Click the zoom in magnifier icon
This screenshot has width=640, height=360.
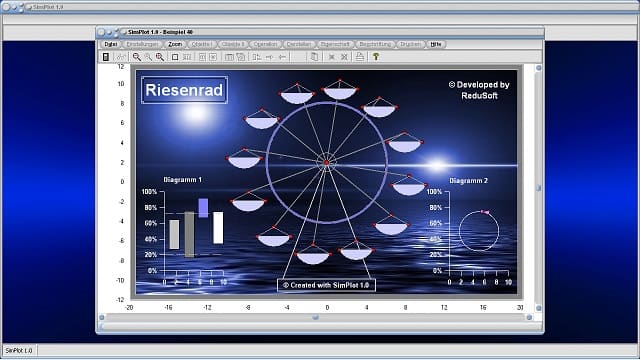(x=136, y=57)
